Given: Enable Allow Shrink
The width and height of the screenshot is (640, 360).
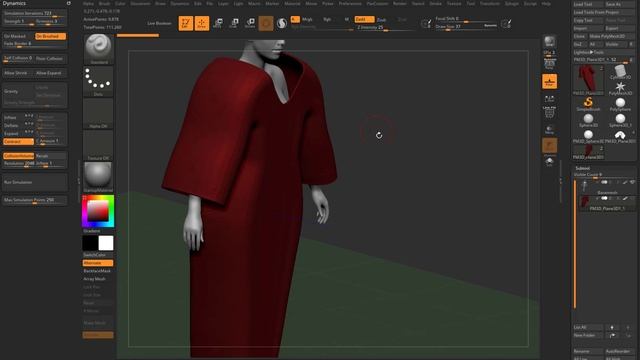Looking at the screenshot, I should (x=18, y=73).
